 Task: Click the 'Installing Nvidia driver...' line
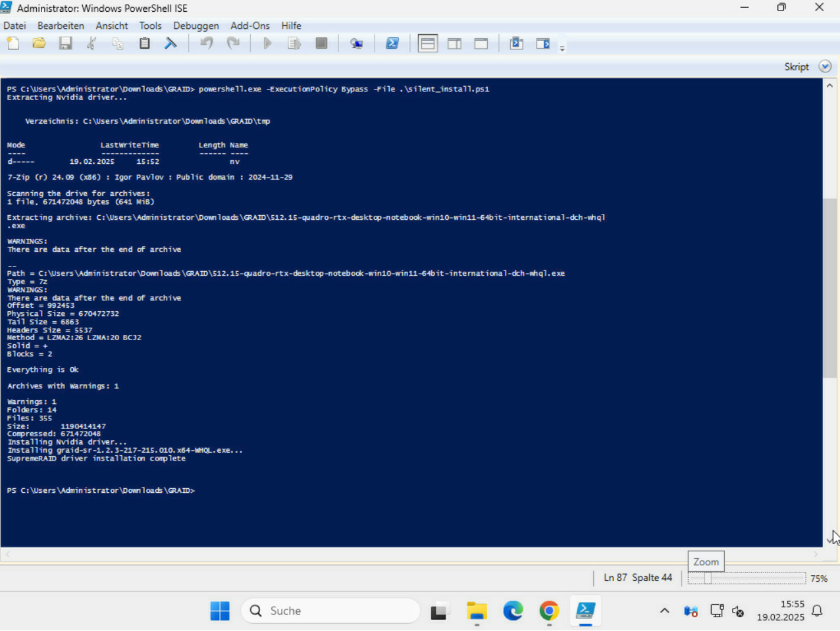67,442
